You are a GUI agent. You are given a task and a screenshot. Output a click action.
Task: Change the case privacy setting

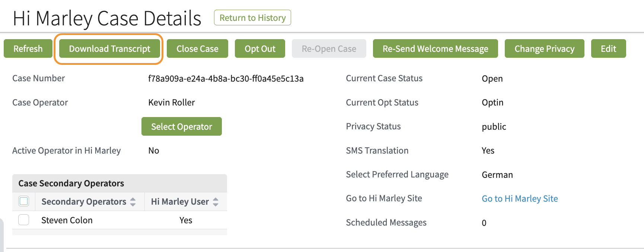coord(544,48)
